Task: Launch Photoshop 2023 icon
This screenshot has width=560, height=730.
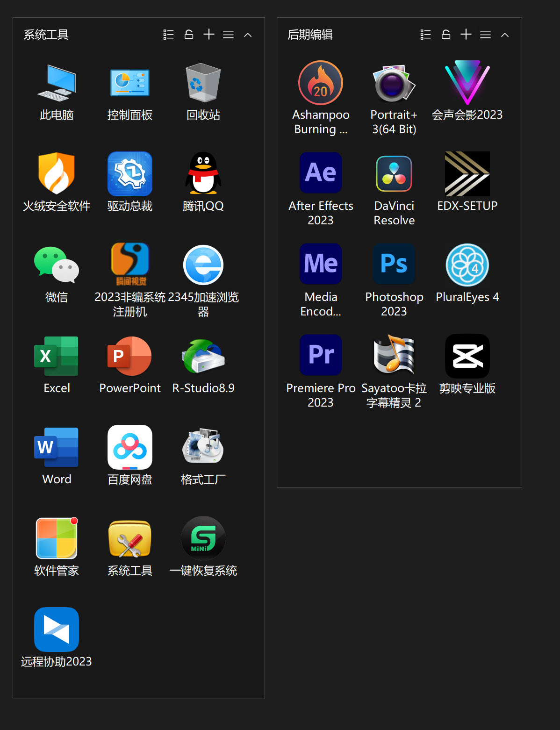Action: [394, 264]
